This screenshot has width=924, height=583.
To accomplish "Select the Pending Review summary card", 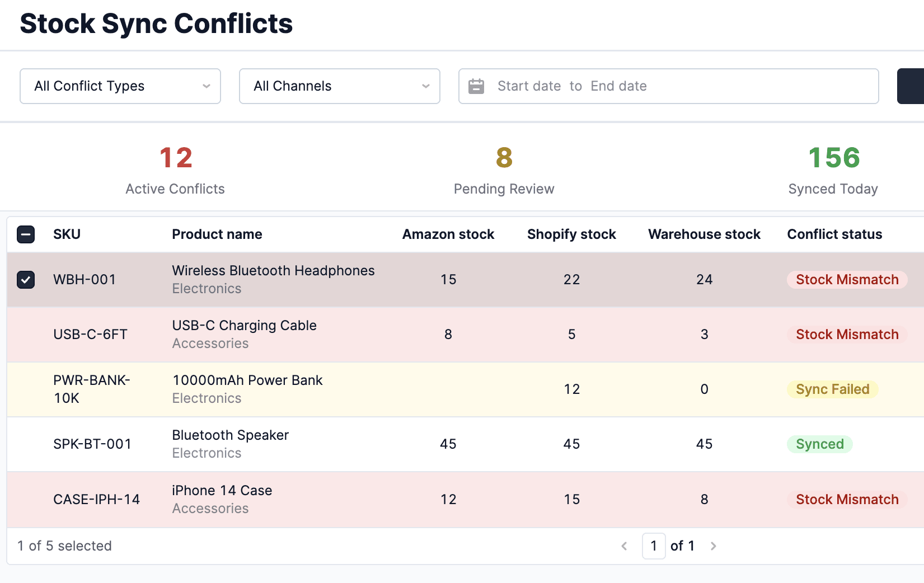I will tap(503, 168).
